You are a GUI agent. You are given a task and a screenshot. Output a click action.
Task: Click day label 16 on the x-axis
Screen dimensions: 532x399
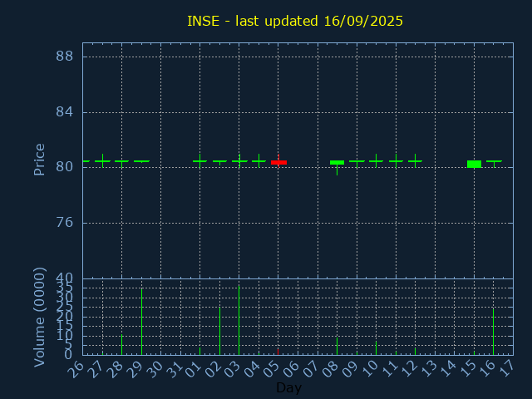click(x=487, y=368)
